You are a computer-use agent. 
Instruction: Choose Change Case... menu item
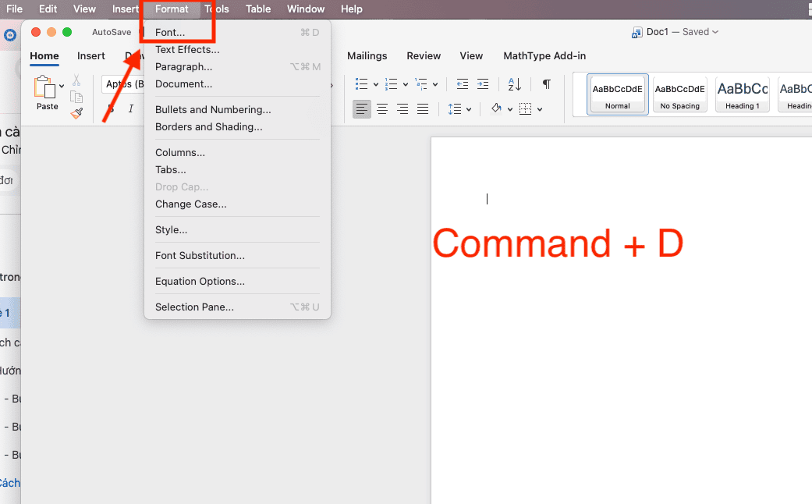point(237,204)
